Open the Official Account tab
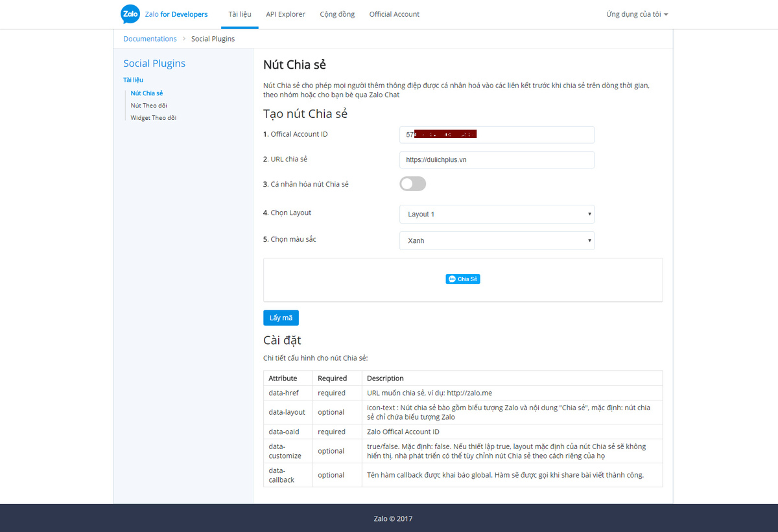Viewport: 778px width, 532px height. 394,14
